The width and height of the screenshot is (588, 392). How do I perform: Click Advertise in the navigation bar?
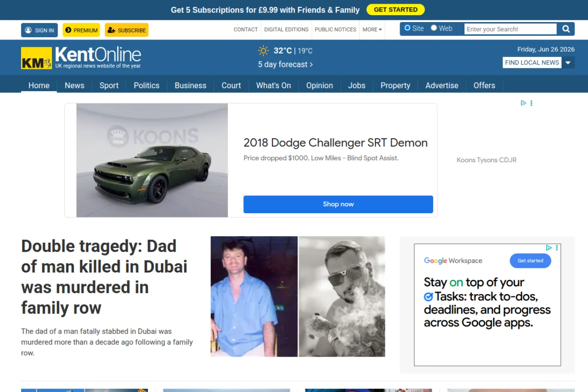click(x=442, y=85)
